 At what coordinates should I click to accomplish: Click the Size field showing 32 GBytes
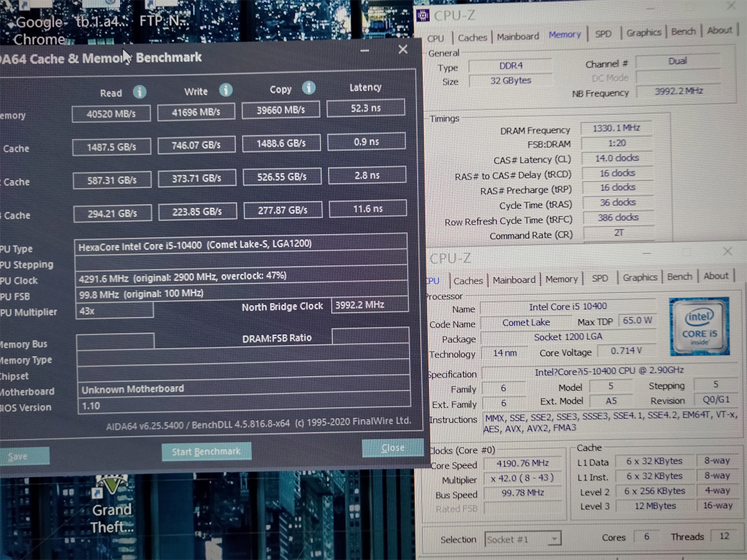coord(510,80)
